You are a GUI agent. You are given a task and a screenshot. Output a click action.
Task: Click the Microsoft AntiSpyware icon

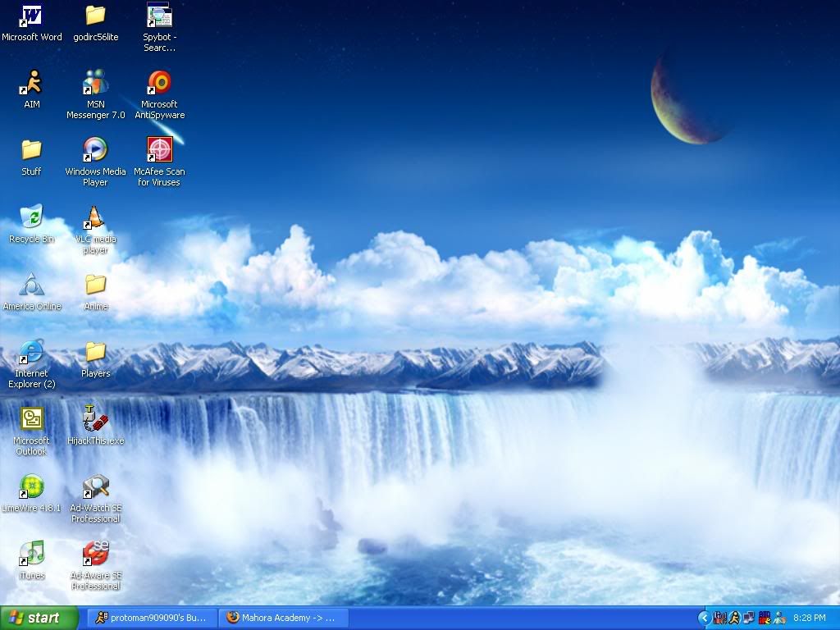click(159, 83)
